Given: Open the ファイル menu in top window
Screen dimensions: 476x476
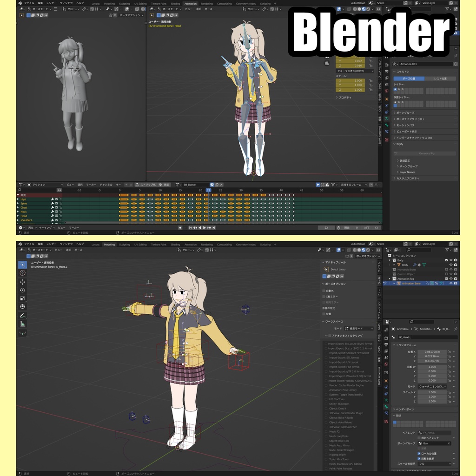Looking at the screenshot, I should click(x=29, y=3).
